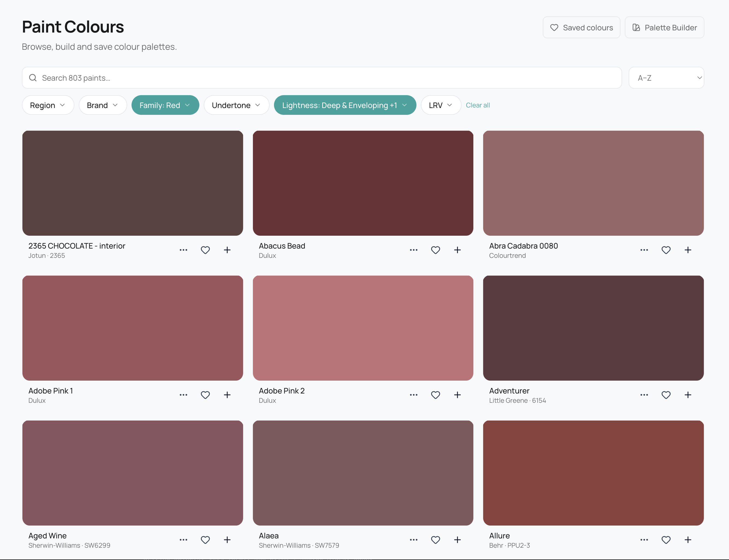Open more options for Abra Cadabra 0080
The width and height of the screenshot is (729, 560).
(x=644, y=250)
